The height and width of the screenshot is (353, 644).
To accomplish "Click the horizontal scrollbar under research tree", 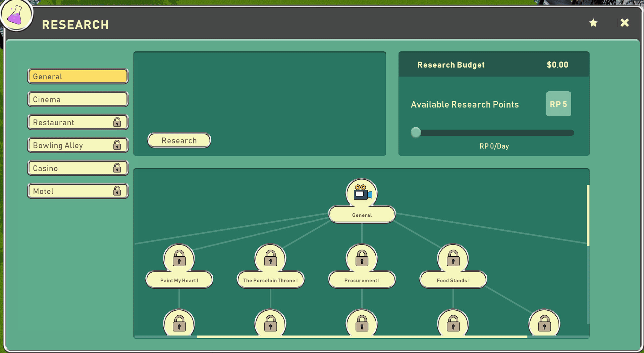I will (x=362, y=336).
